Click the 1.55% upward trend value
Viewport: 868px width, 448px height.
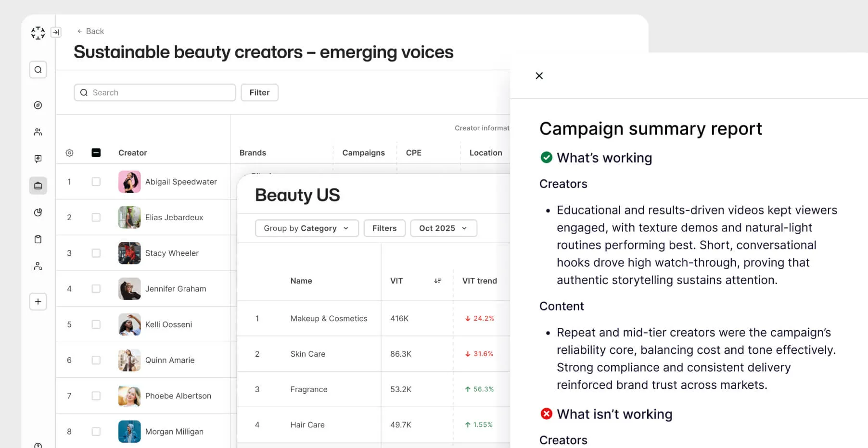[x=479, y=425]
